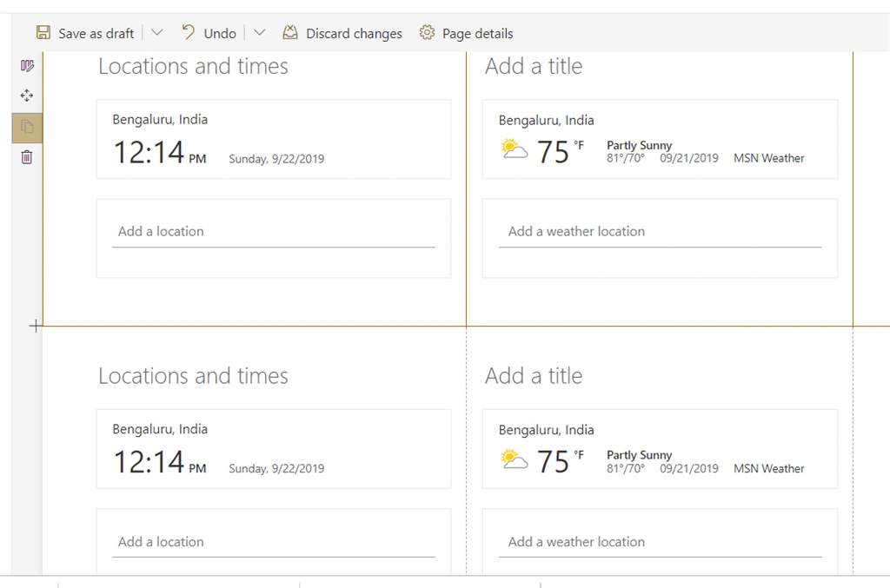Click the Undo arrow icon
The image size is (890, 588).
pyautogui.click(x=188, y=32)
